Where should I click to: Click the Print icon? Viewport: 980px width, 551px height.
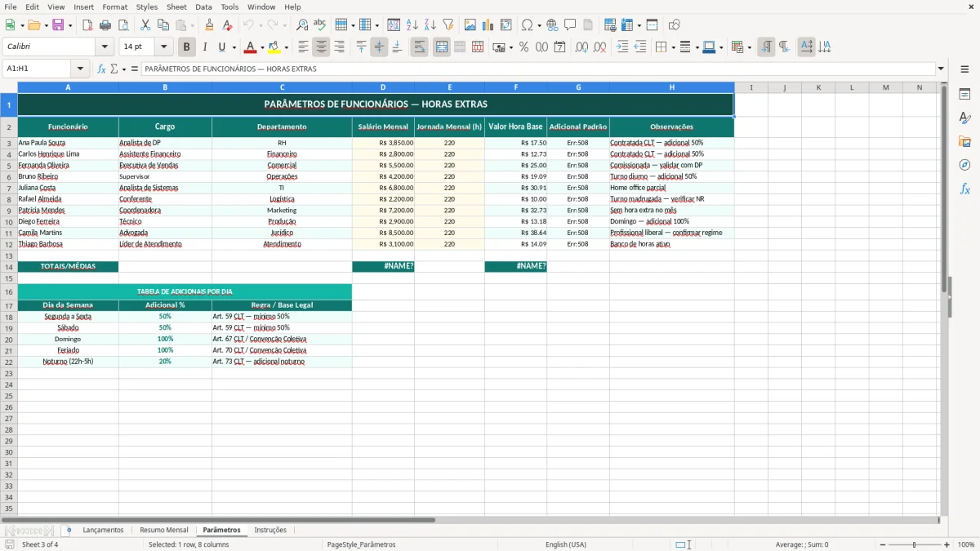[x=105, y=25]
